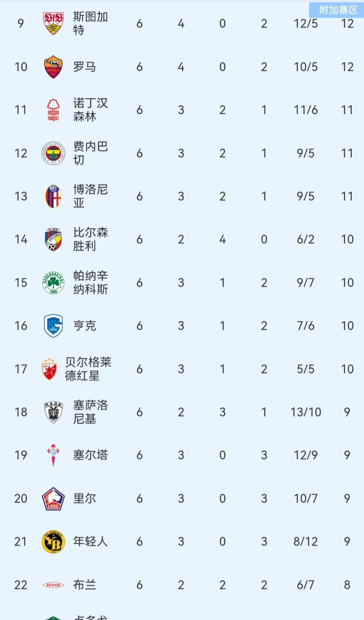
Task: Tap the PAOK club emblem
Action: point(53,412)
